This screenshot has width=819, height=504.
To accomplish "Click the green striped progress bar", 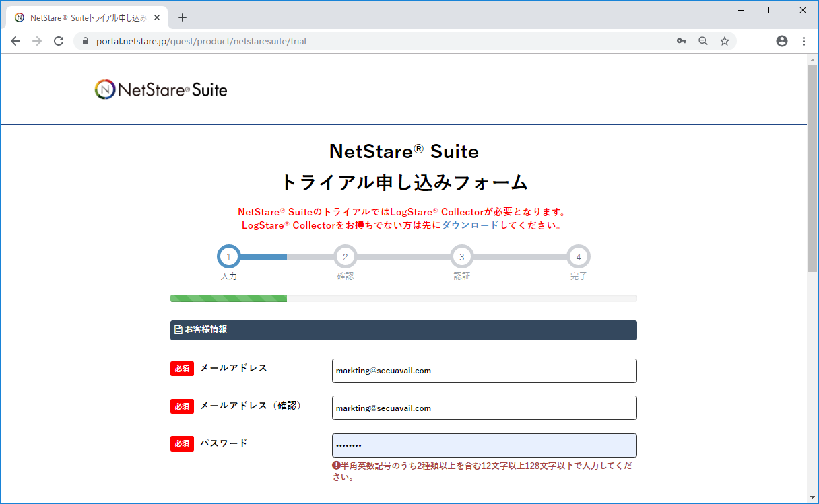I will [228, 298].
